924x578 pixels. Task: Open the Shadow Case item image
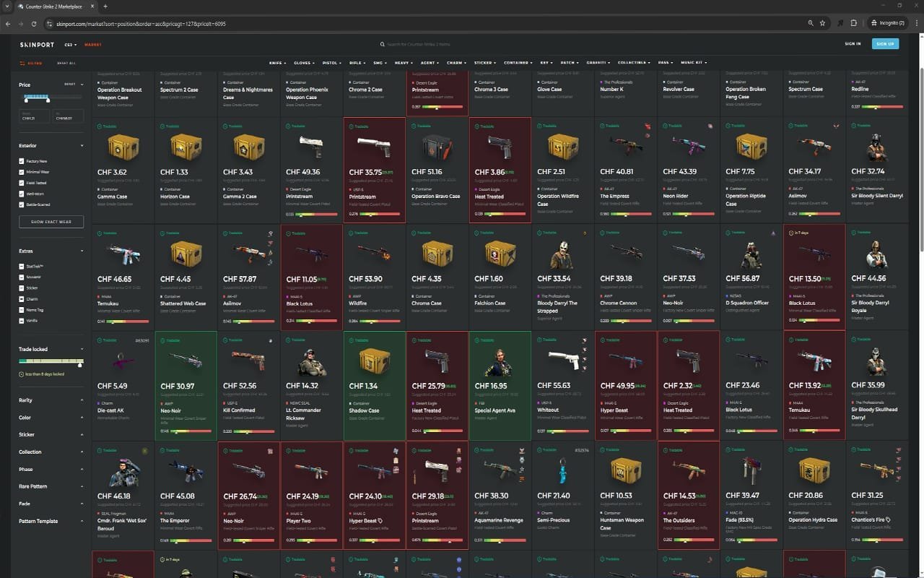pyautogui.click(x=375, y=359)
